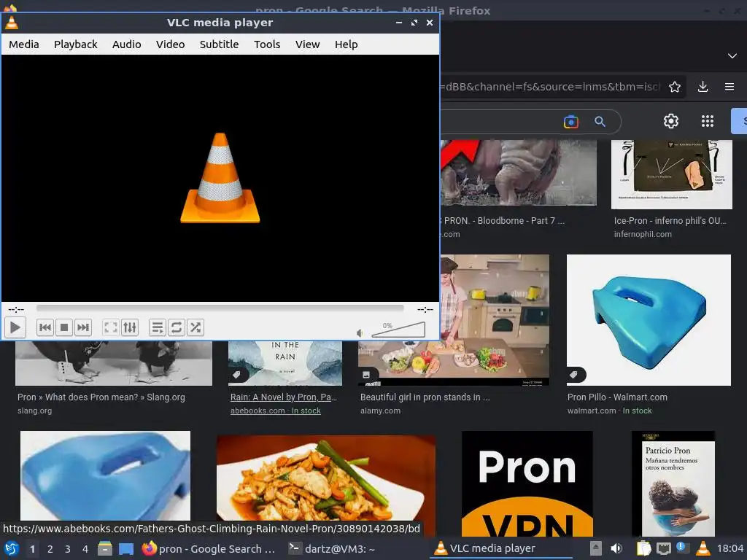Viewport: 747px width, 560px height.
Task: Click the VLC cone icon in title bar
Action: tap(12, 23)
